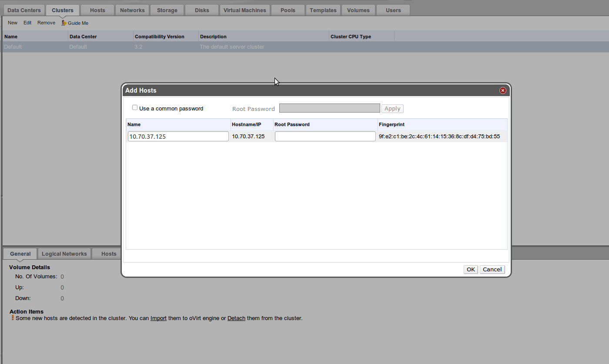Cancel the Add Hosts dialog
Screen dimensions: 609x364
[x=492, y=270]
